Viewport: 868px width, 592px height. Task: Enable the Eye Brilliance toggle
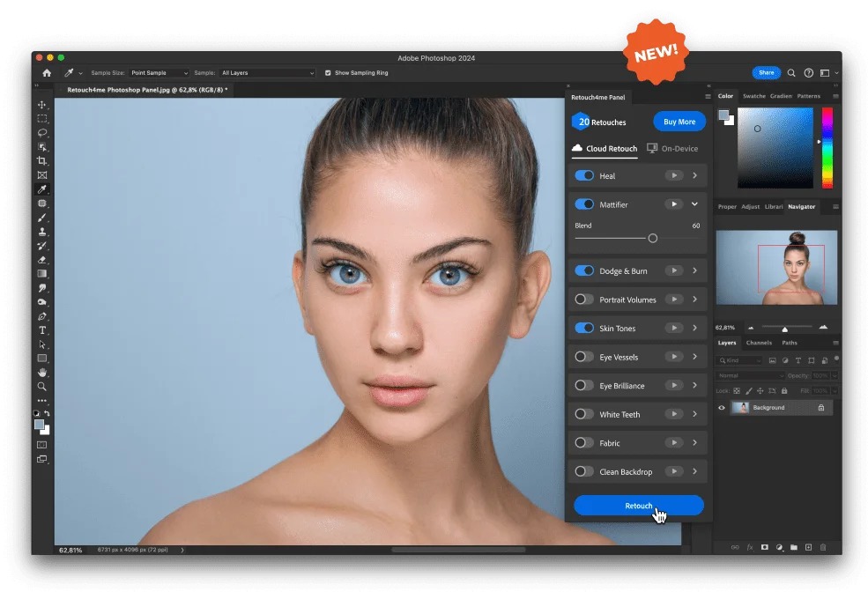click(x=584, y=386)
